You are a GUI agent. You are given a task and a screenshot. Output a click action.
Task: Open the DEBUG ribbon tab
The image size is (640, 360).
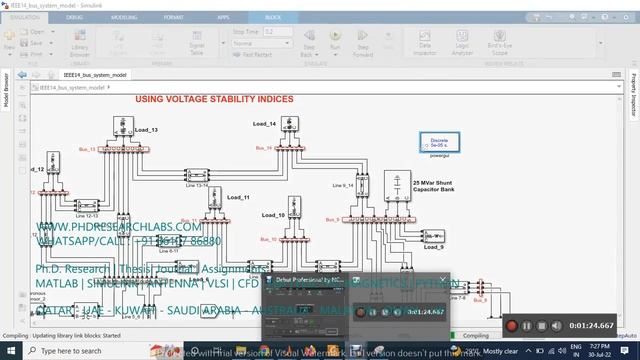point(74,18)
